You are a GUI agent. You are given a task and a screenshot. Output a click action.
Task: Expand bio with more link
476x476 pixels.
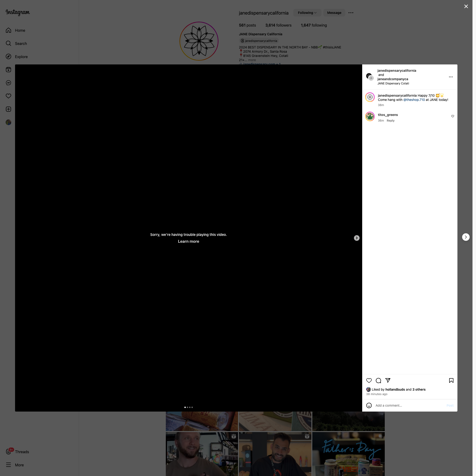252,60
